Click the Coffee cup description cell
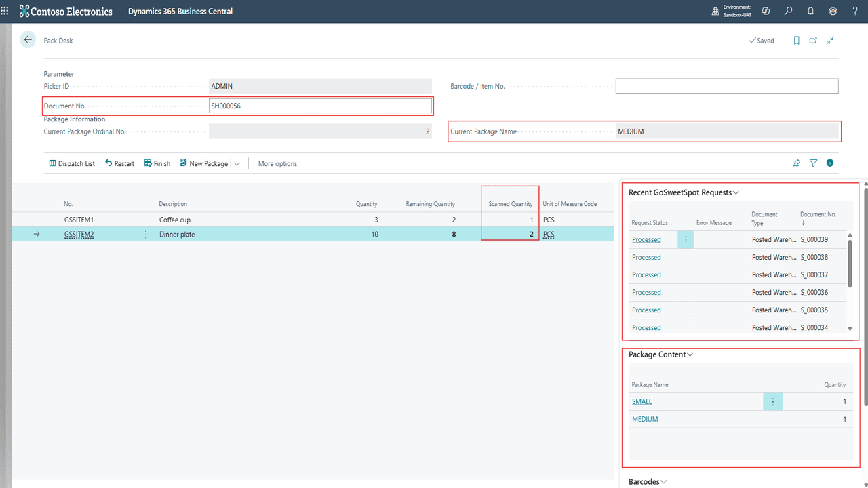 175,220
